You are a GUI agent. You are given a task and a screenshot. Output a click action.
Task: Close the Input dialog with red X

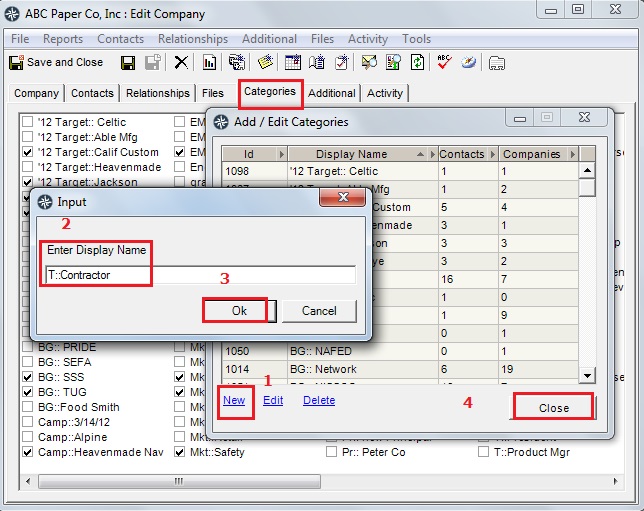tap(343, 197)
